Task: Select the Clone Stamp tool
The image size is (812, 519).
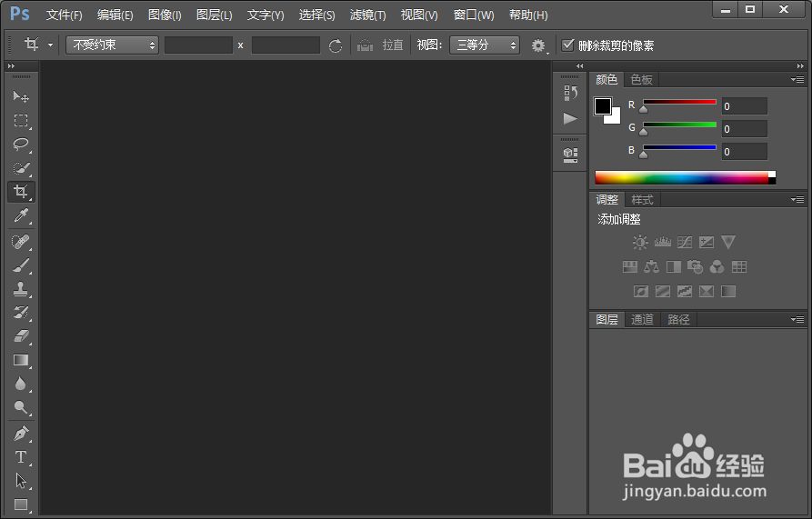Action: (21, 289)
